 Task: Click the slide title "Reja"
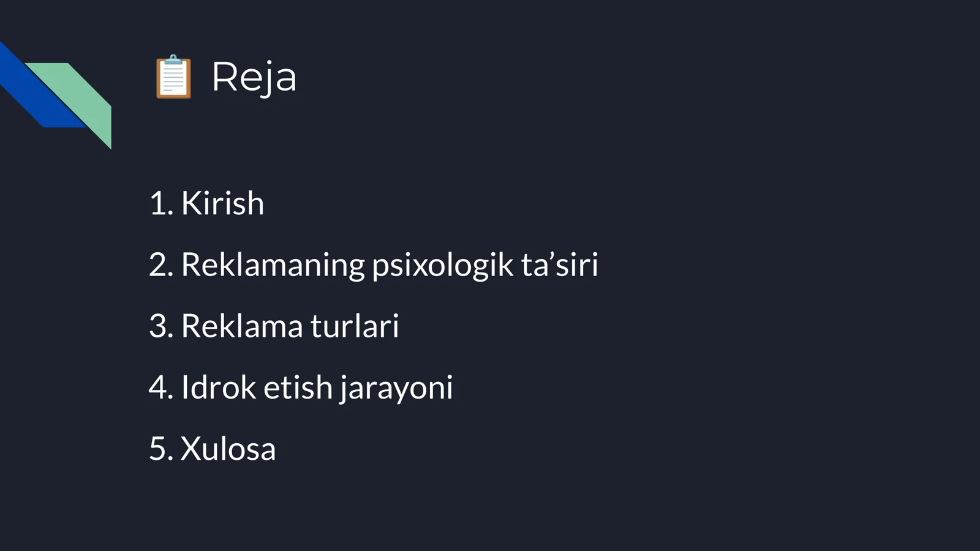pos(254,77)
